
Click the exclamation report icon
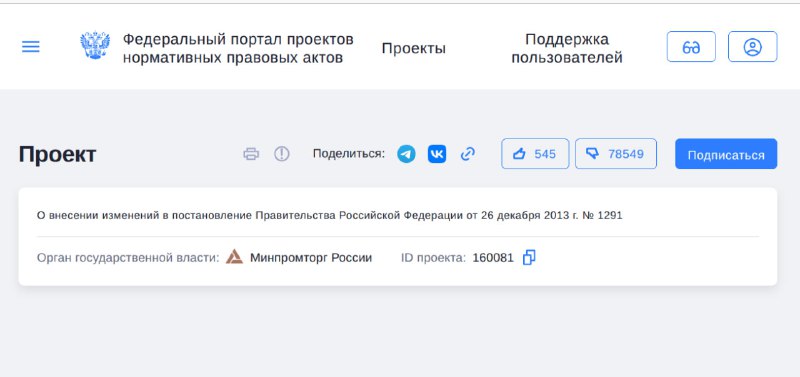282,154
